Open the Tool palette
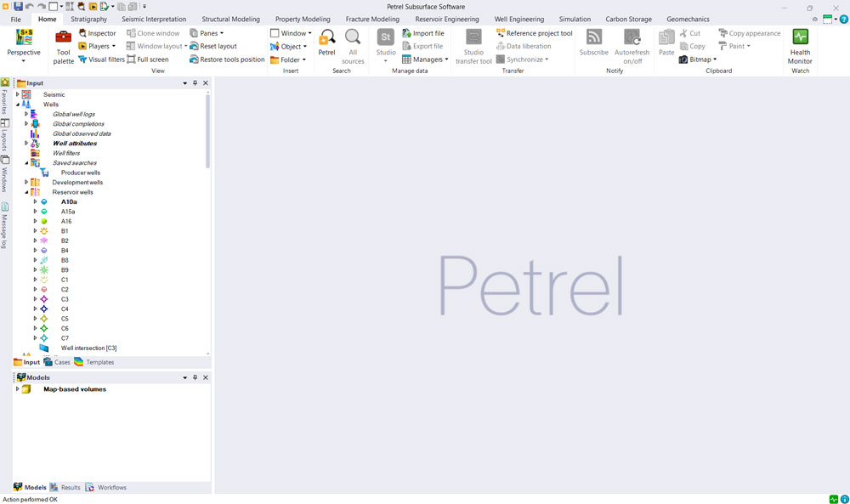850x504 pixels. pyautogui.click(x=64, y=47)
